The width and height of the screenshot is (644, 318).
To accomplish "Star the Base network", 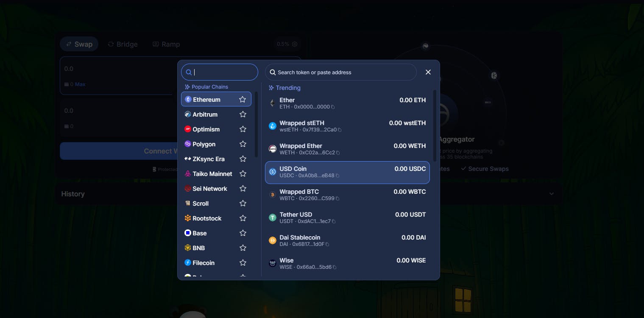I will click(x=243, y=233).
